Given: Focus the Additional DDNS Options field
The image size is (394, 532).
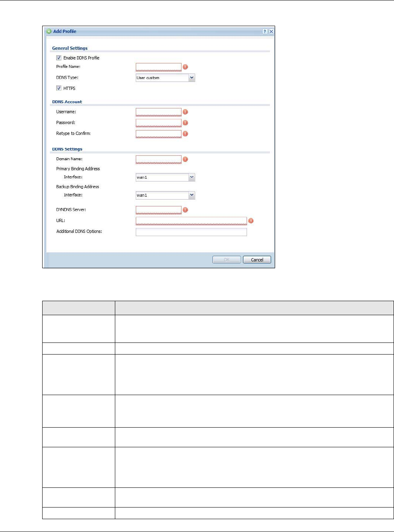Looking at the screenshot, I should (191, 232).
